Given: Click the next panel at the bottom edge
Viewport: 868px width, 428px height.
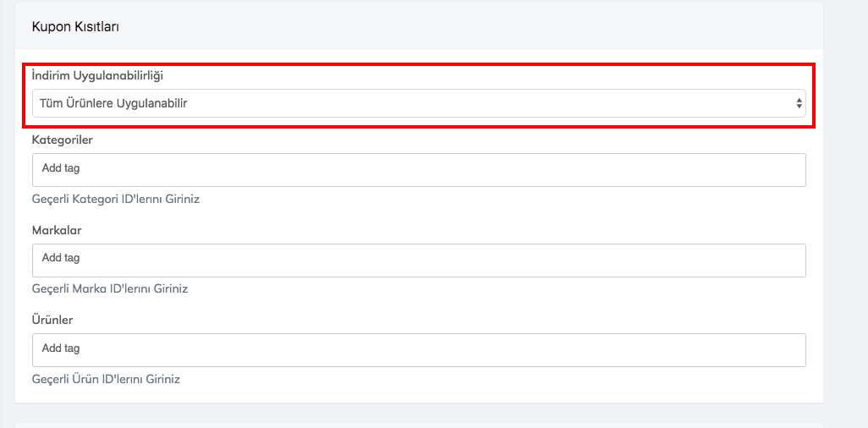Looking at the screenshot, I should coord(419,425).
